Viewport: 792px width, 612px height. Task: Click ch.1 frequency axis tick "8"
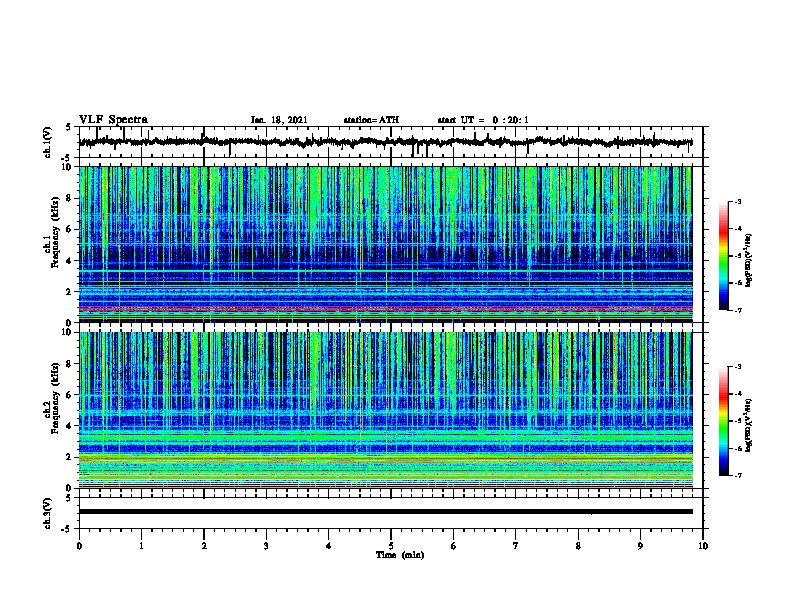(x=69, y=198)
